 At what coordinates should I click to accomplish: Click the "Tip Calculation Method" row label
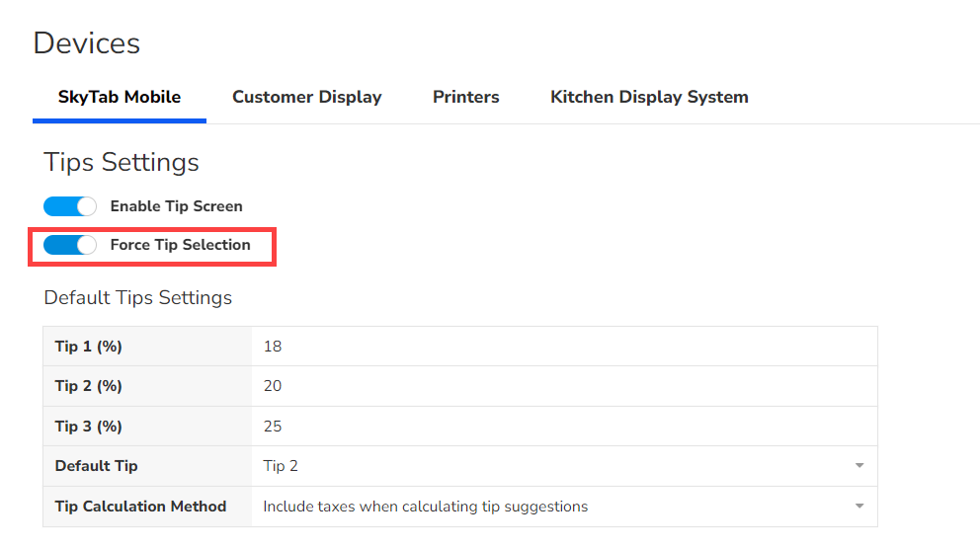(140, 507)
